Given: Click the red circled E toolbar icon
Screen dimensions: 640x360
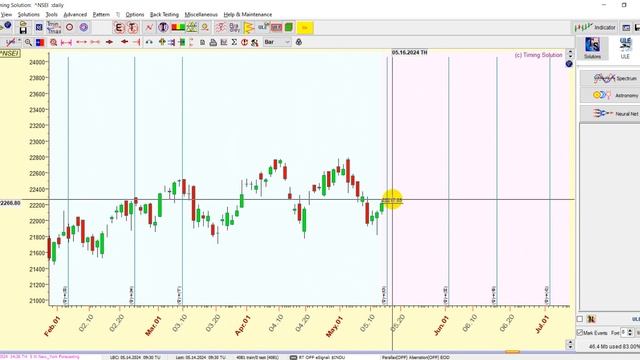Looking at the screenshot, I should click(x=119, y=28).
